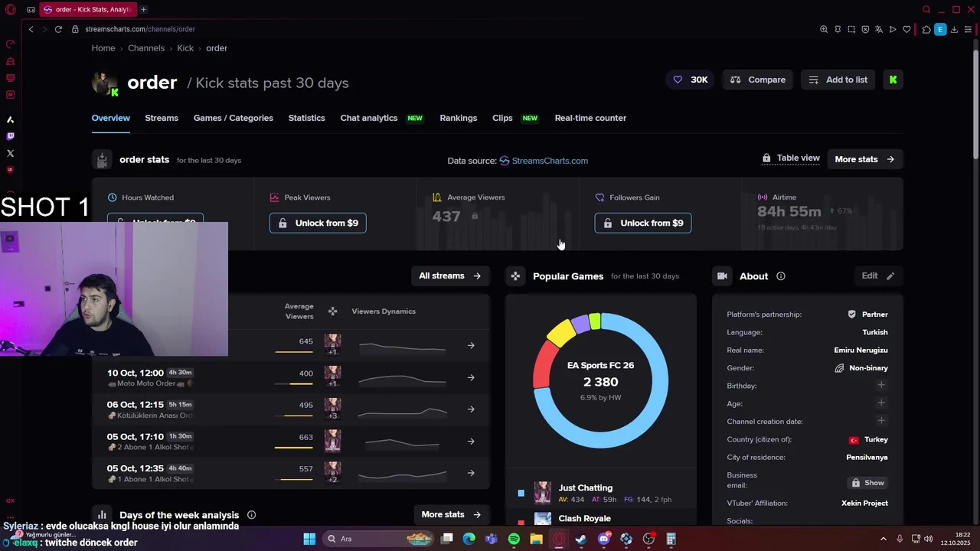Unlock Followers Gain from $9
The width and height of the screenshot is (980, 551).
point(643,223)
